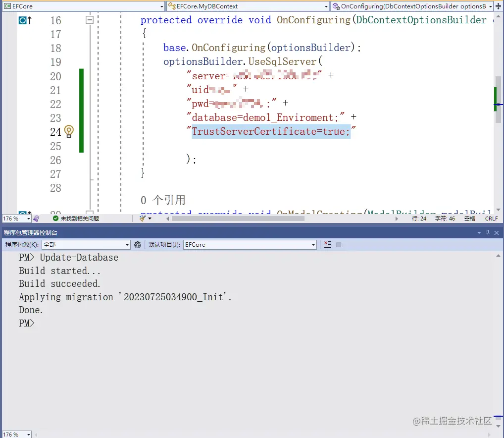Click the last PM> prompt in console

click(26, 323)
